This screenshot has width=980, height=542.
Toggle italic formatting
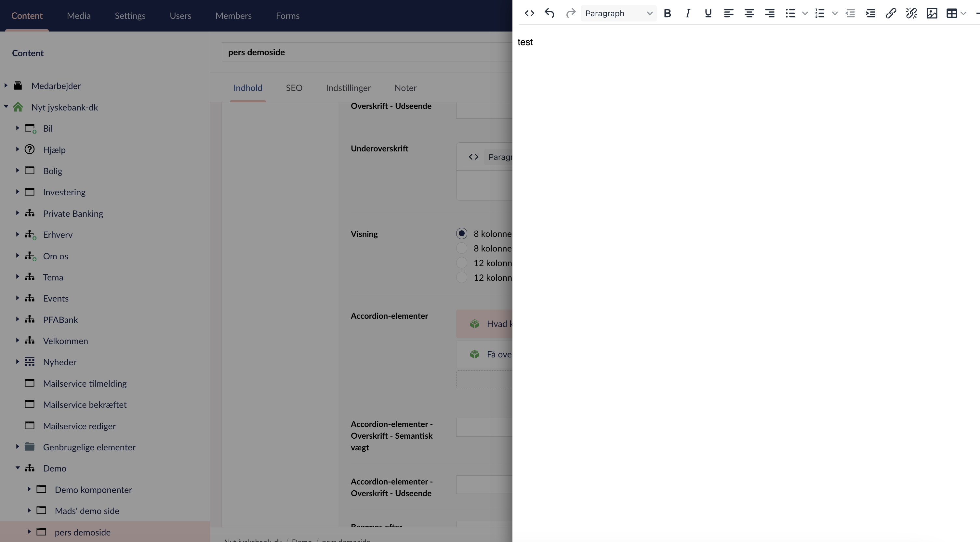[688, 13]
